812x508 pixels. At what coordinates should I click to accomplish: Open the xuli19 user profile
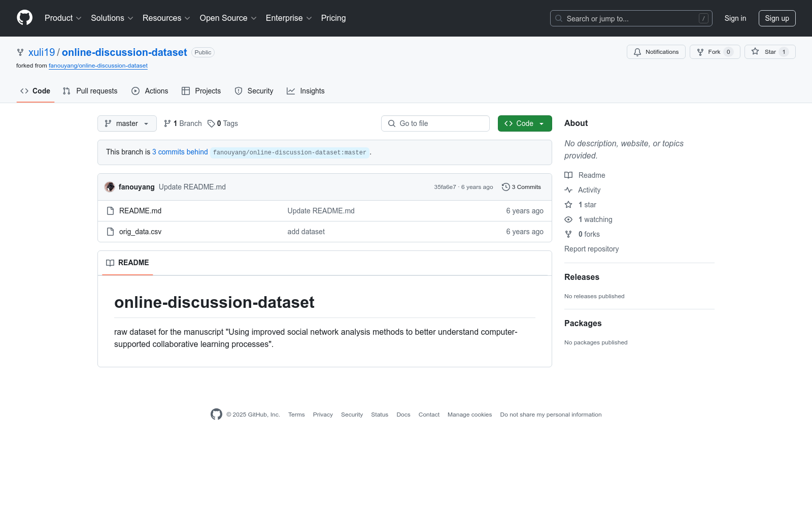[x=42, y=52]
